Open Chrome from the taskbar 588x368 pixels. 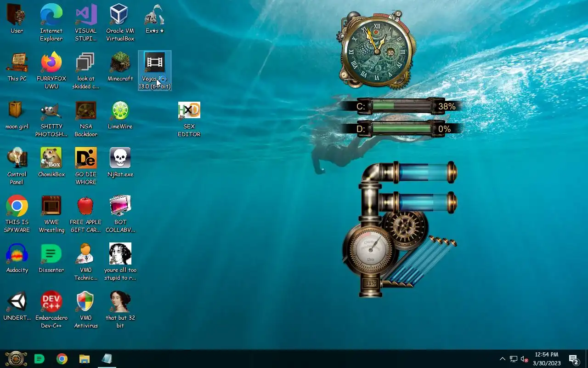click(x=62, y=359)
